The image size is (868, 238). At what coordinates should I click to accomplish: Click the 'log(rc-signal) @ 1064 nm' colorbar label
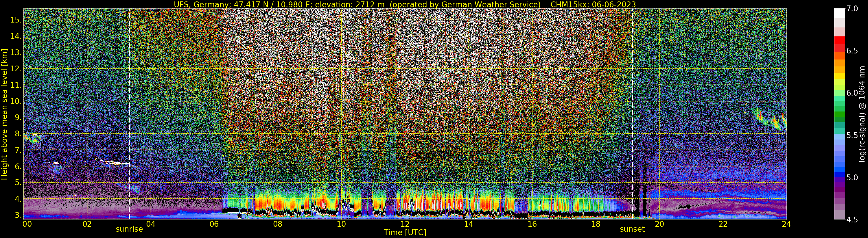[x=862, y=114]
